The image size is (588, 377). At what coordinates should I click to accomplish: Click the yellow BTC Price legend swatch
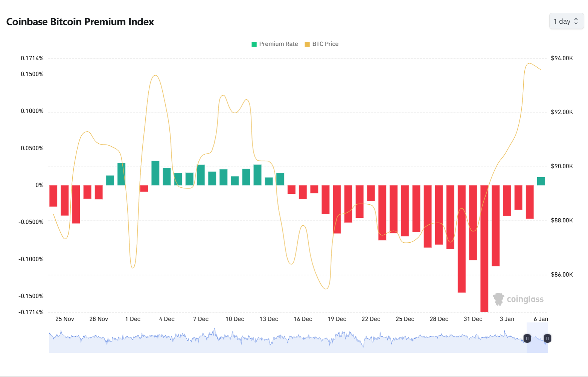307,44
